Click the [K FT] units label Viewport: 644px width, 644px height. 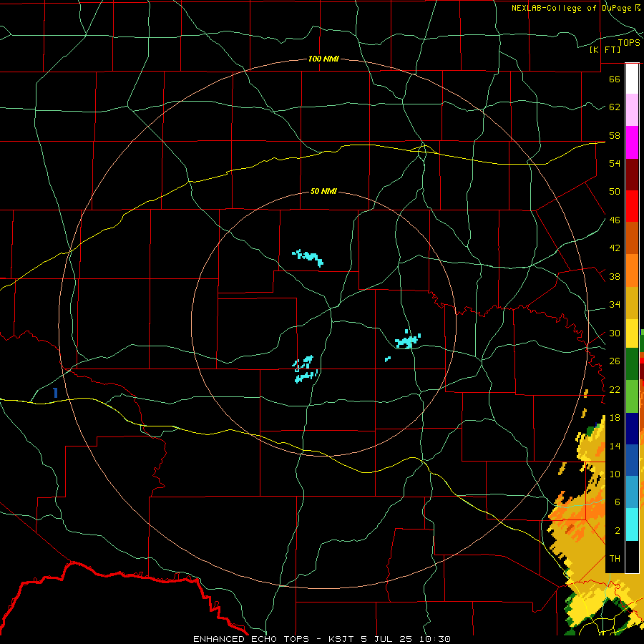click(605, 50)
